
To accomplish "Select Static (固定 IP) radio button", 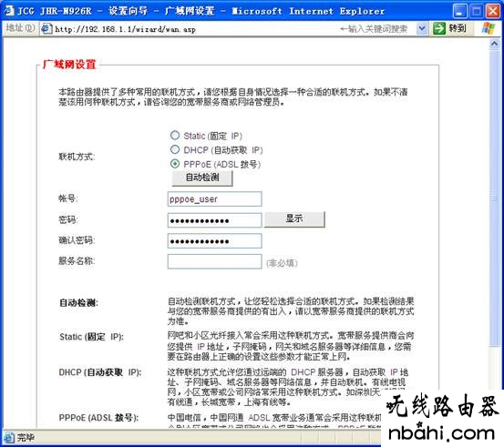I will click(x=175, y=135).
